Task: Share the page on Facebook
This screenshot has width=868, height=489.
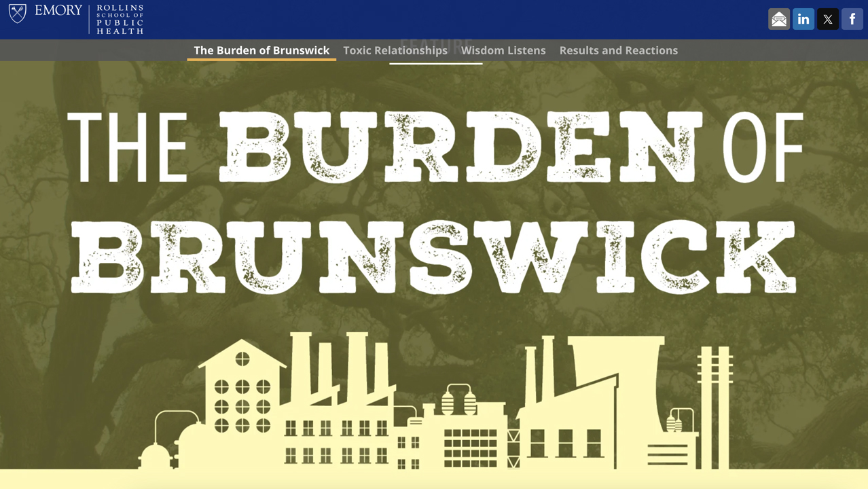Action: [x=852, y=19]
